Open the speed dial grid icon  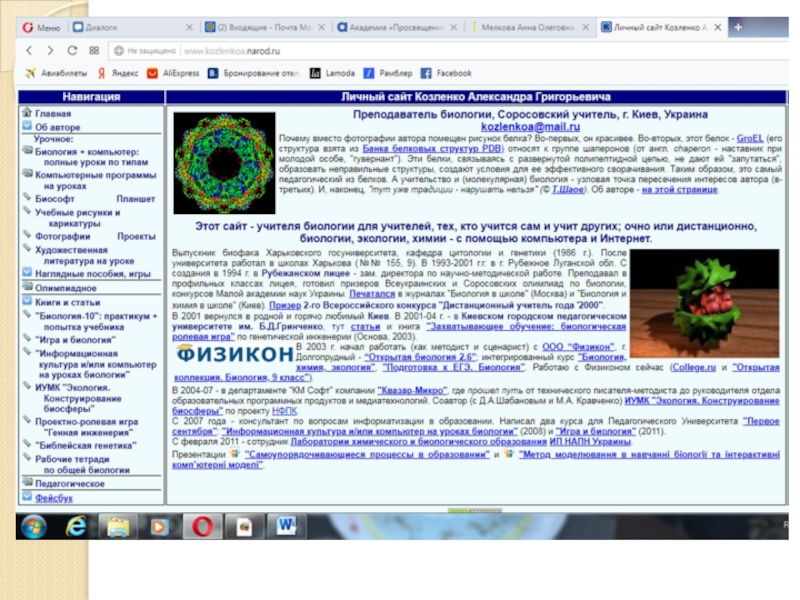94,50
